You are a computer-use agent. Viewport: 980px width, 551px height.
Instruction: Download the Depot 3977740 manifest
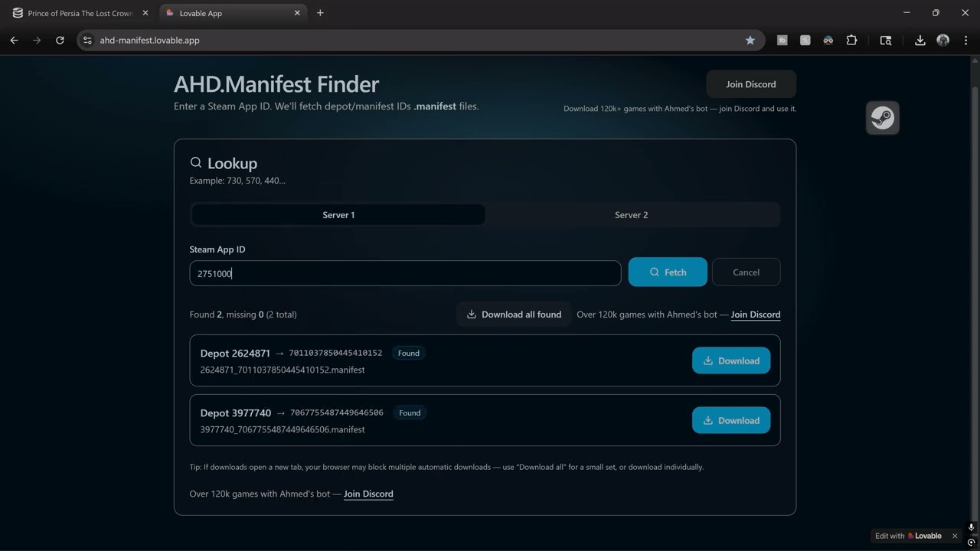click(x=731, y=420)
